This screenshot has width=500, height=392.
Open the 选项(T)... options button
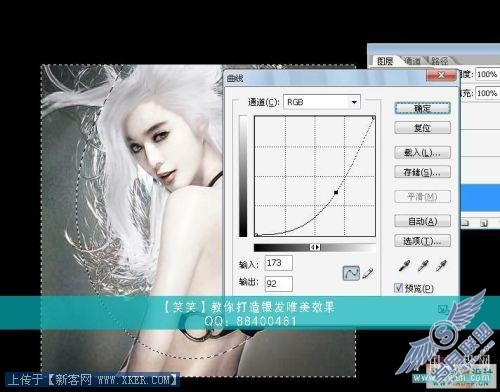tap(422, 241)
